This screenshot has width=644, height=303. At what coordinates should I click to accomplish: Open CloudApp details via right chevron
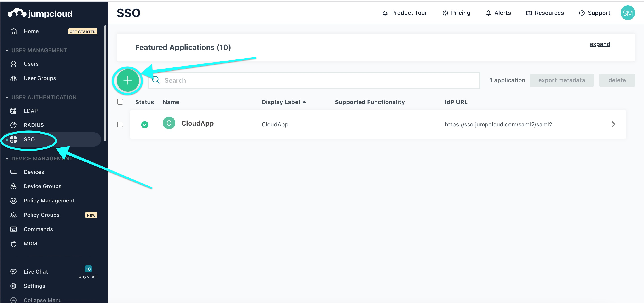pos(613,124)
